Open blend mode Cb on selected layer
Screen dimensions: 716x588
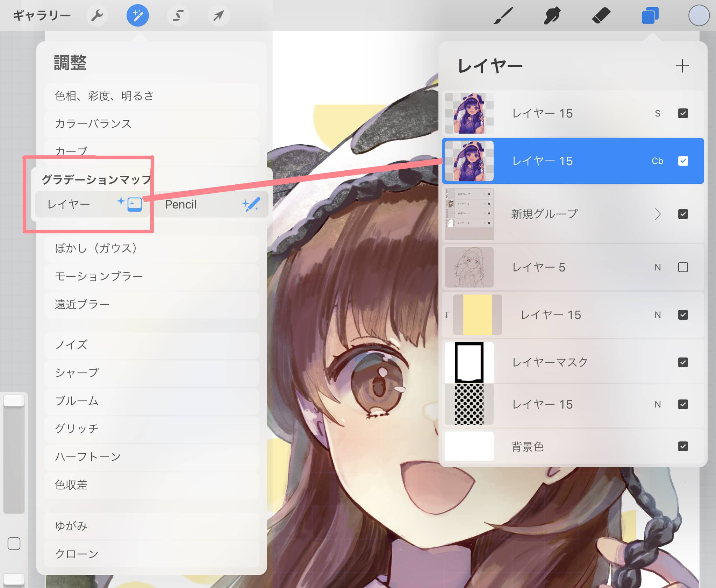pos(657,161)
